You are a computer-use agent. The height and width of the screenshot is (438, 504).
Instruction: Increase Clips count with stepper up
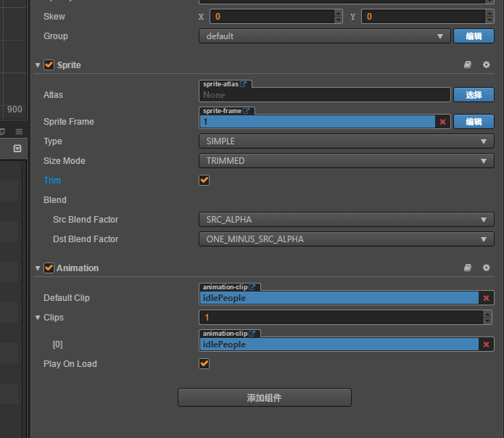click(487, 314)
